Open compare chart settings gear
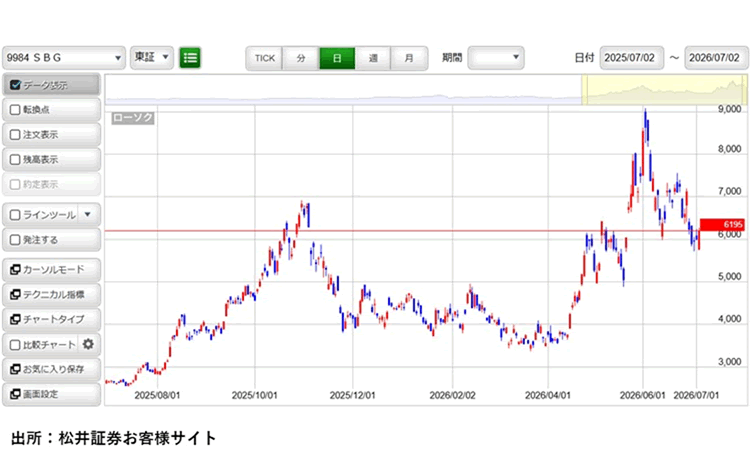The width and height of the screenshot is (750, 453). tap(88, 344)
